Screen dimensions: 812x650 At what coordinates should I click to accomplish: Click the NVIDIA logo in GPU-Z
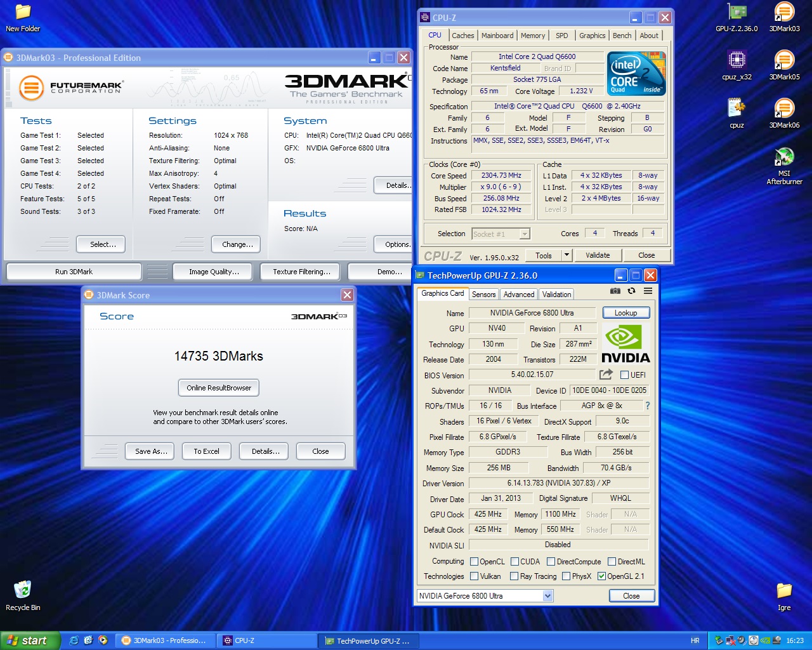coord(625,343)
